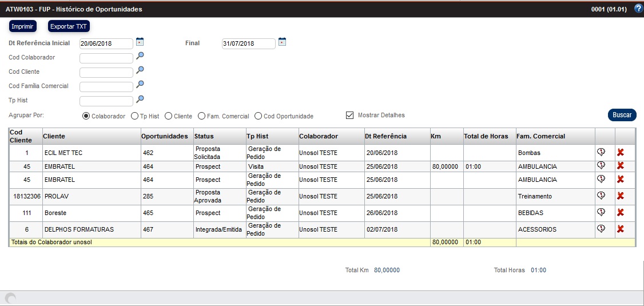The height and width of the screenshot is (306, 644).
Task: Open the help question mark icon
Action: point(638,9)
